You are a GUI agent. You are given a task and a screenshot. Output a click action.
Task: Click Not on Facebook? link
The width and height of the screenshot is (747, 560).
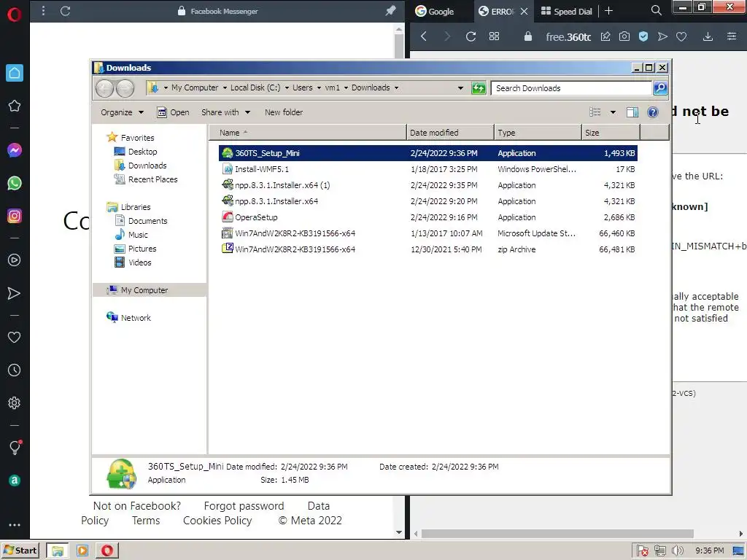point(136,506)
